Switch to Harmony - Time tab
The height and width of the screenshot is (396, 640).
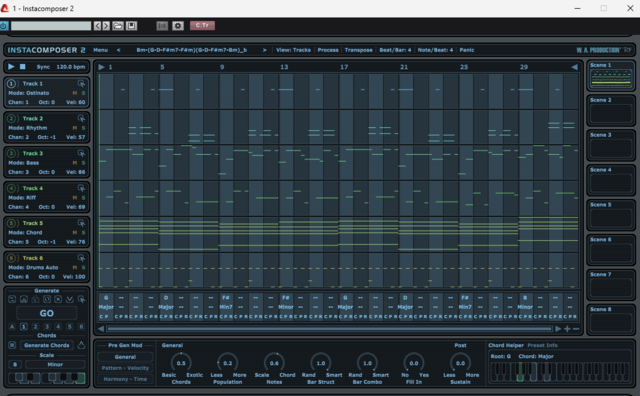tap(125, 379)
